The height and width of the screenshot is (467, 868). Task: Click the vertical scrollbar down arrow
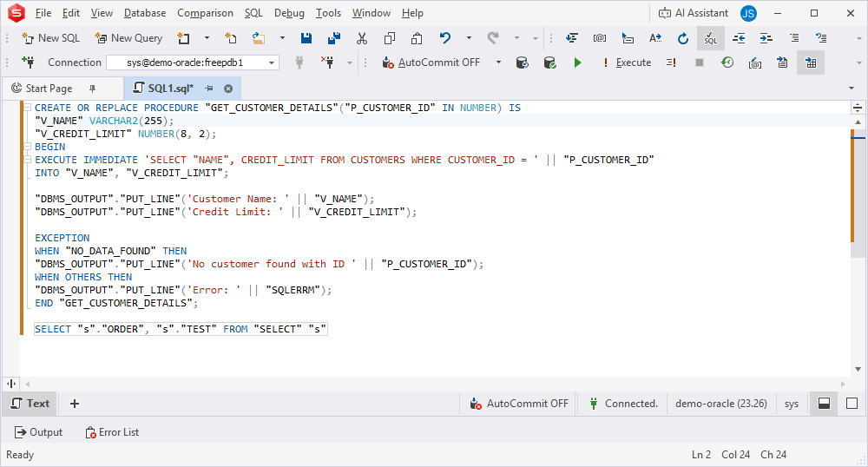point(858,369)
